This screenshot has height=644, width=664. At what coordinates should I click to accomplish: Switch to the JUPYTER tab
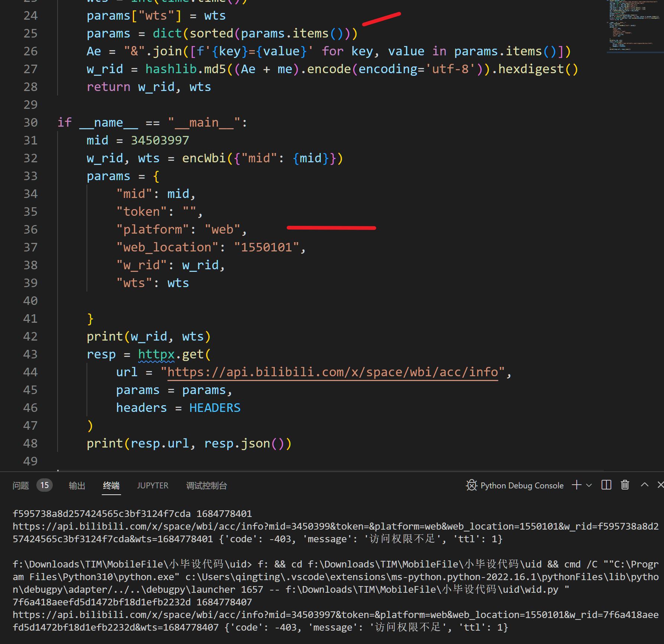tap(152, 485)
